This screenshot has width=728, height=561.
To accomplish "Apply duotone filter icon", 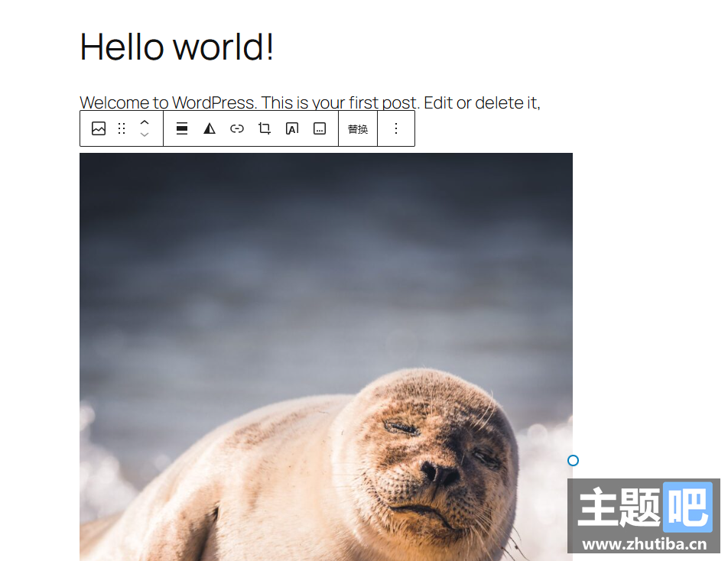I will 210,128.
